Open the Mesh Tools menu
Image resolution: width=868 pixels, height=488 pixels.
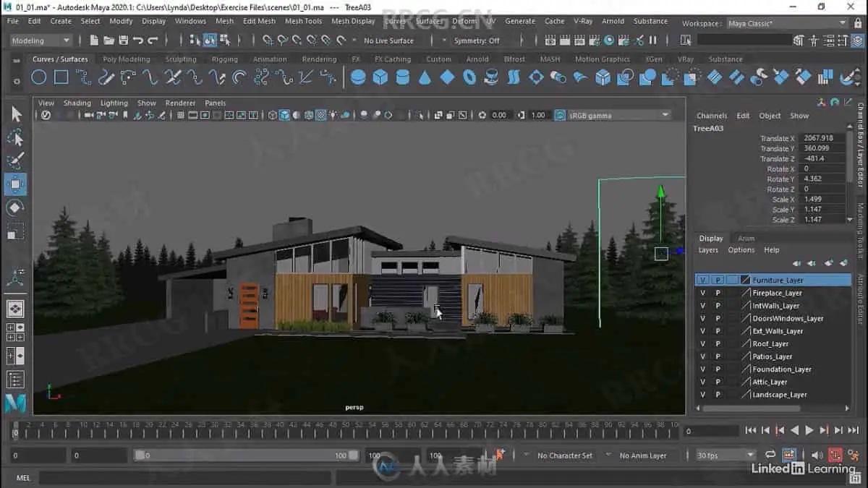point(303,21)
